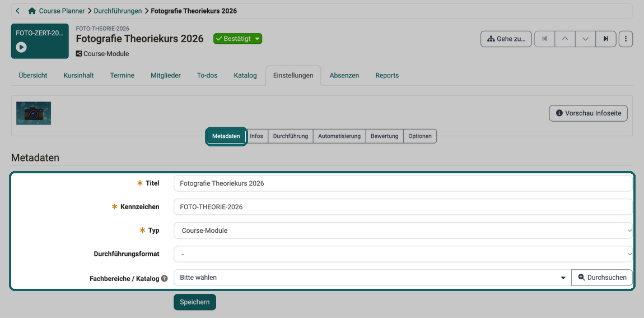This screenshot has width=644, height=318.
Task: Select the Durchführung segment button
Action: tap(291, 136)
